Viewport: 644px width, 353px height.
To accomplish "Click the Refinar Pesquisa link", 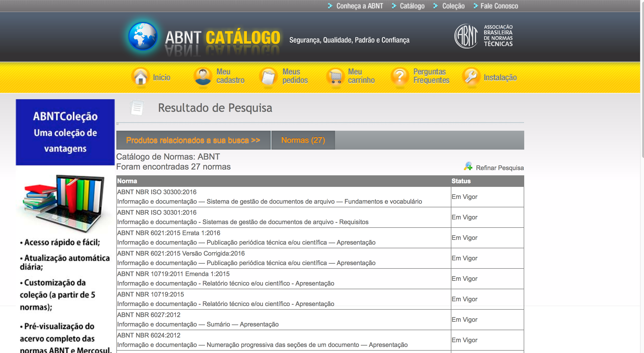I will [500, 168].
